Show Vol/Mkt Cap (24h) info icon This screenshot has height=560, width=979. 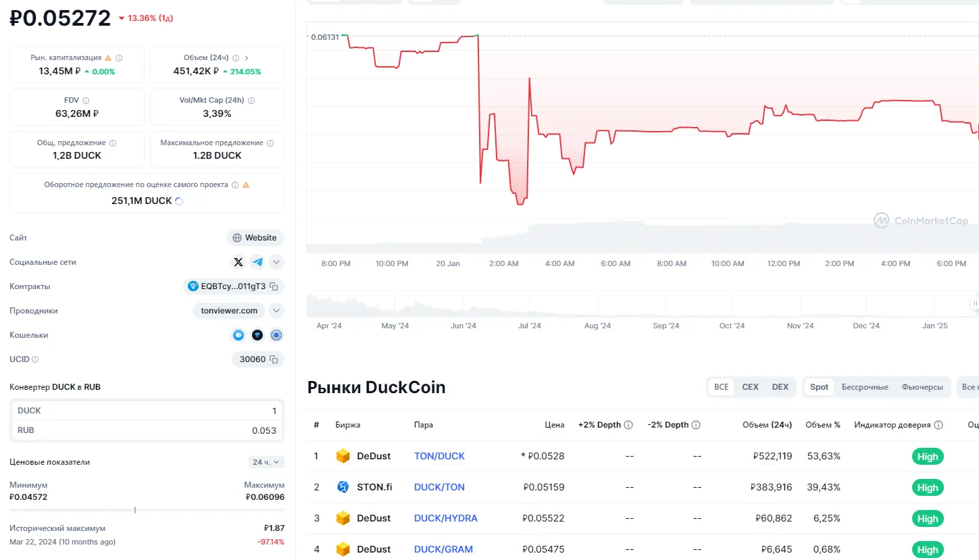click(251, 101)
